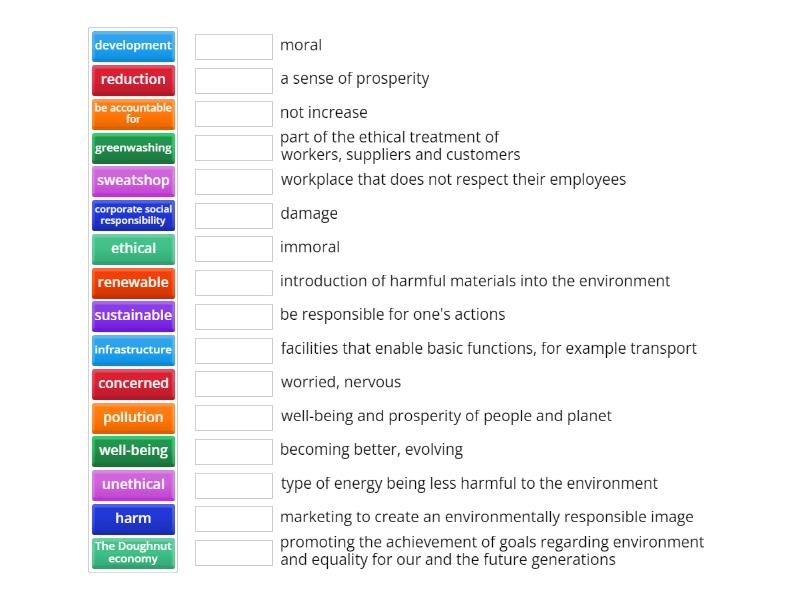The height and width of the screenshot is (600, 800).
Task: Click the answer box beside "worried, nervous"
Action: point(233,382)
